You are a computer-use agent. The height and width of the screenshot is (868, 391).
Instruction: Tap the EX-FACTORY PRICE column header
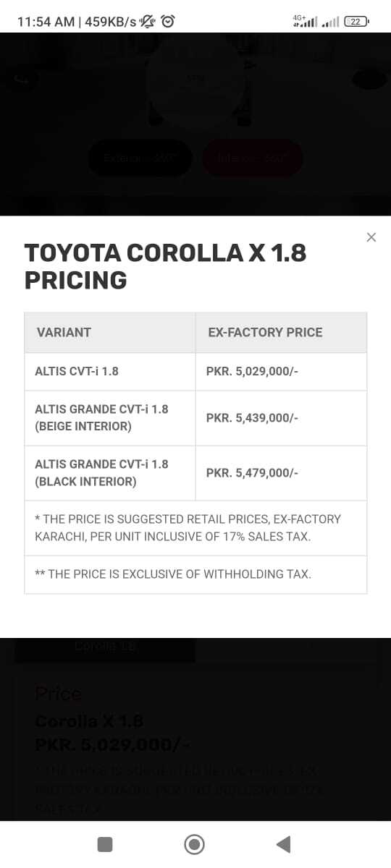[281, 333]
